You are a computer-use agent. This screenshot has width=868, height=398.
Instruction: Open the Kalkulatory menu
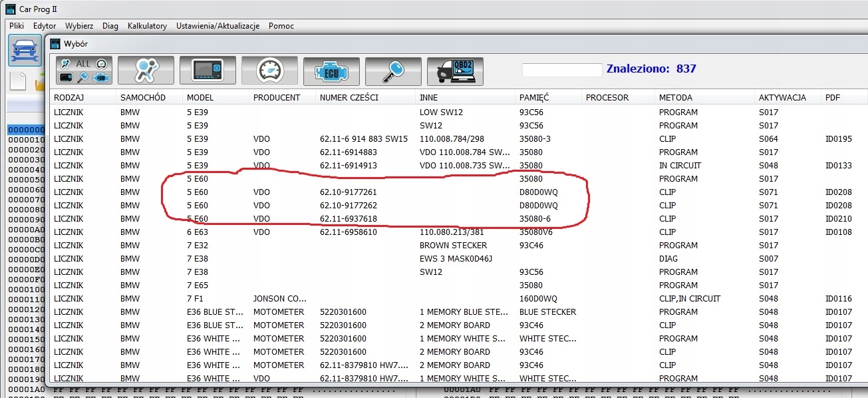(147, 26)
